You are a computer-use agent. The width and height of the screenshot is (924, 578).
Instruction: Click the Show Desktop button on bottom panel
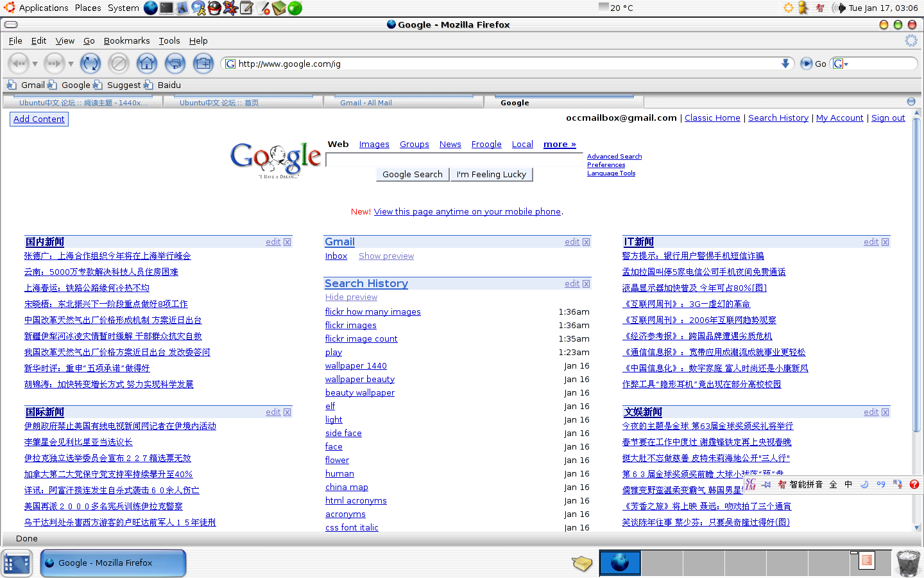pos(17,563)
